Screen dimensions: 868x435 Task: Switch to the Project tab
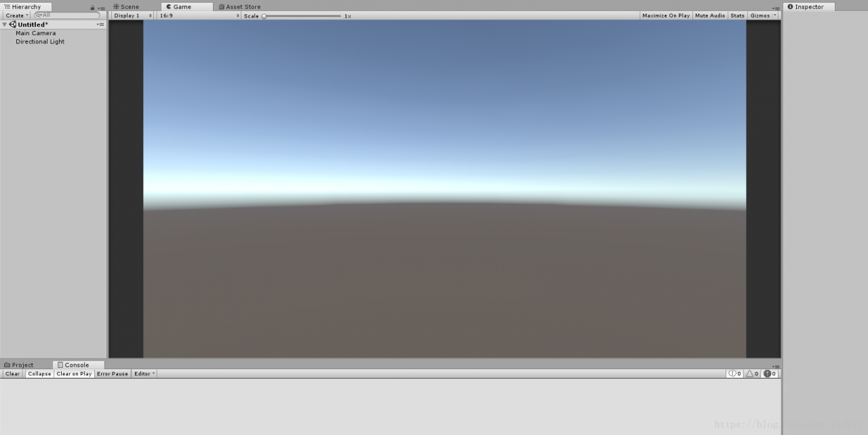tap(24, 365)
